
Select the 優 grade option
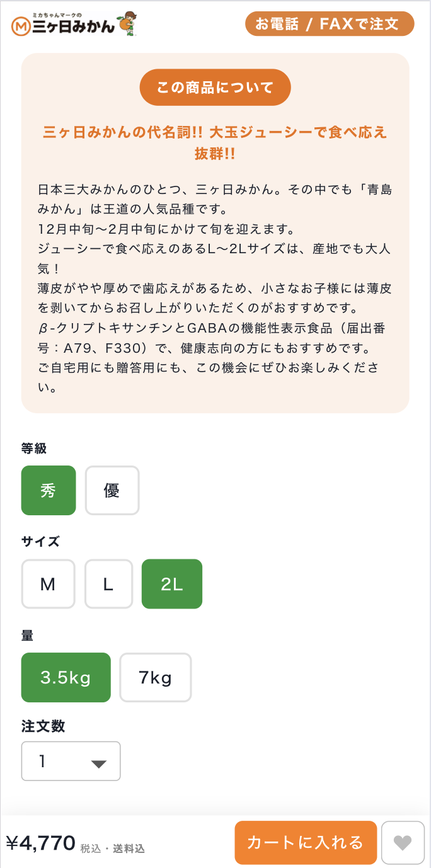[112, 490]
